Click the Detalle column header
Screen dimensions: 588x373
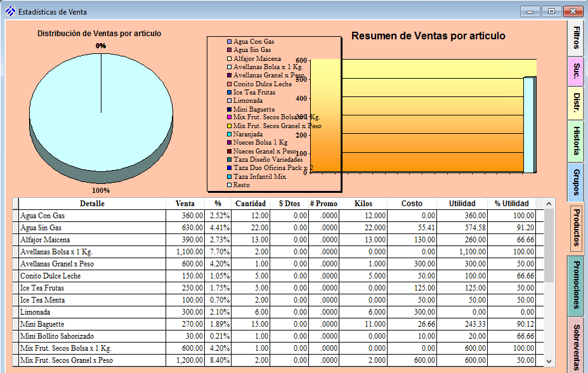pos(93,204)
